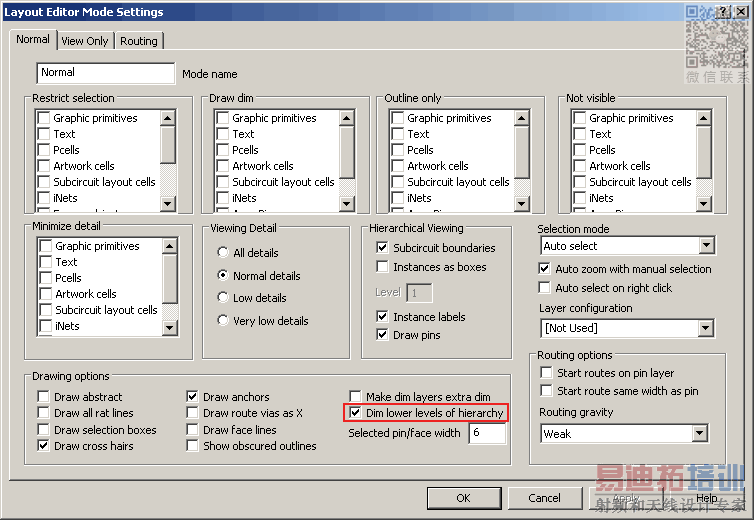This screenshot has height=520, width=754.
Task: Switch to the View Only tab
Action: (85, 41)
